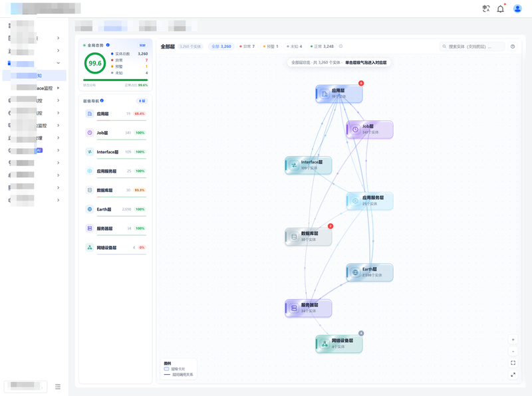Expand topology to fullscreen icon
The image size is (532, 396).
[x=513, y=375]
